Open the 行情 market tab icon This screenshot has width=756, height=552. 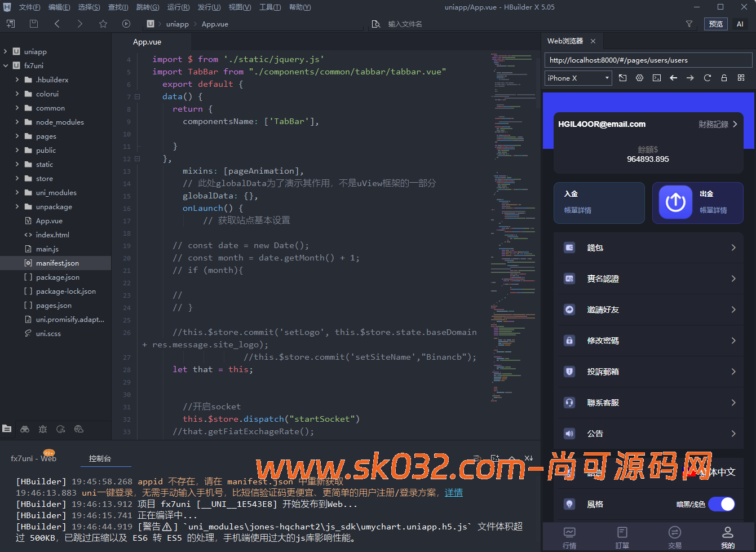(x=569, y=532)
